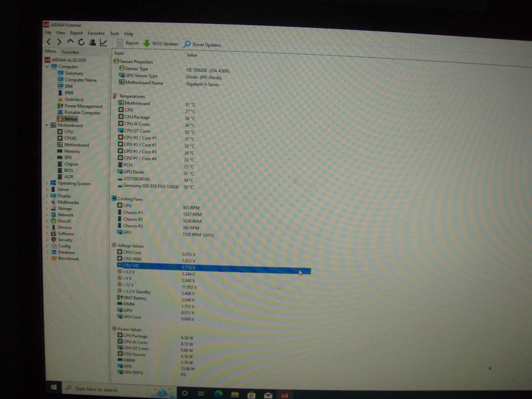
Task: Select Portable Computer tree item
Action: pyautogui.click(x=79, y=112)
